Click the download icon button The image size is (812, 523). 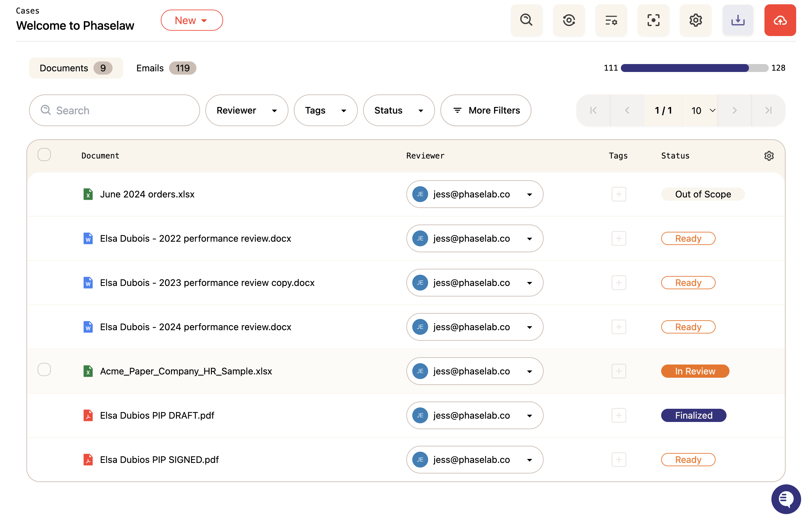pos(738,20)
